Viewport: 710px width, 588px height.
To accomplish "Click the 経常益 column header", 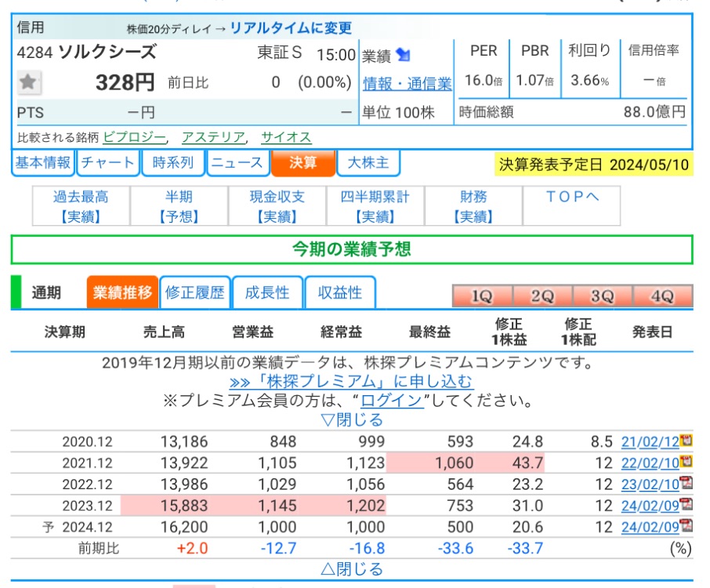I will pos(342,332).
